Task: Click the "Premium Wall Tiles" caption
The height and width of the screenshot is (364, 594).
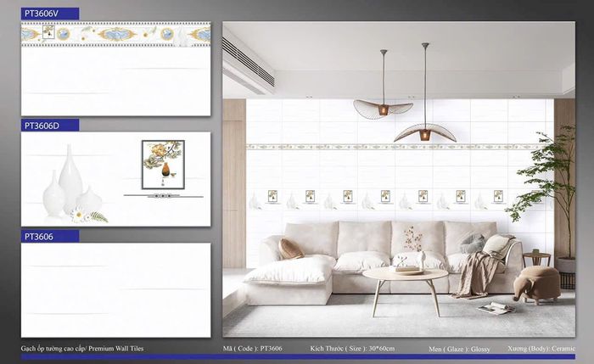Action: 116,349
